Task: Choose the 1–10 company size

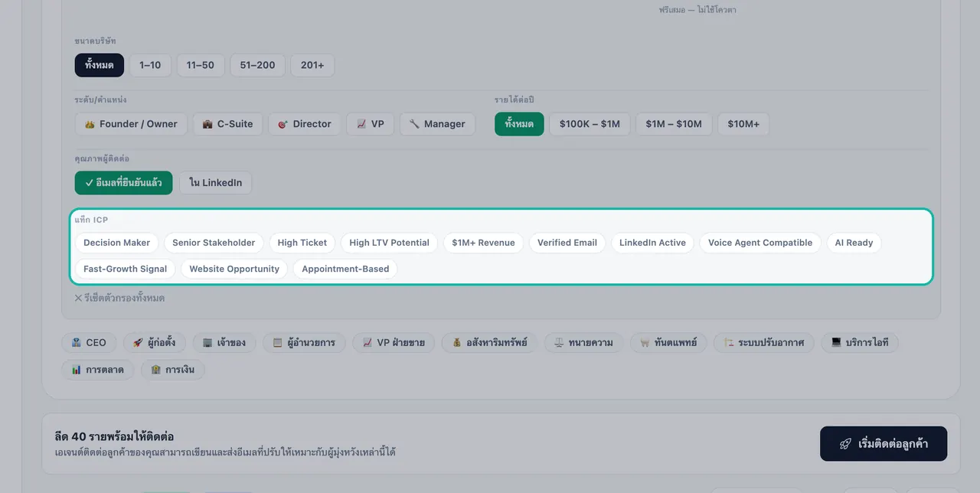Action: point(150,65)
